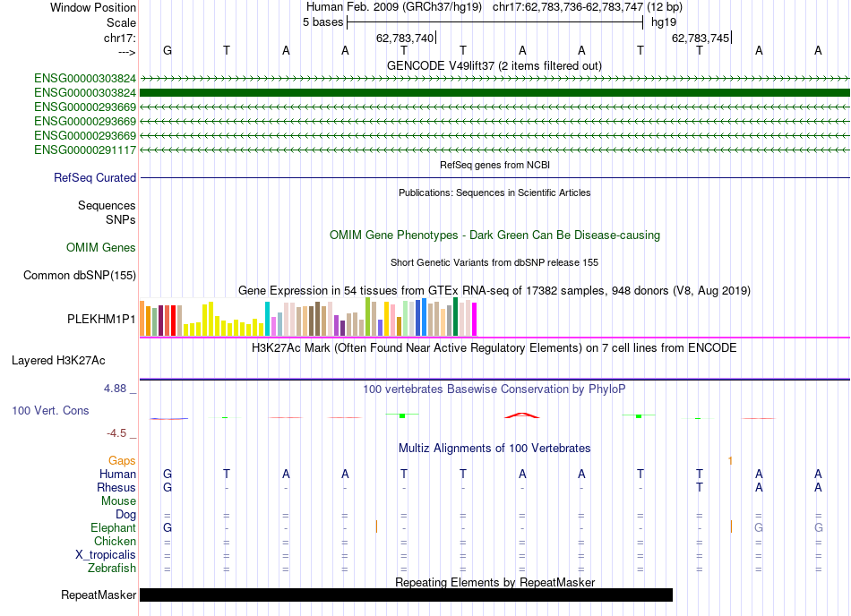This screenshot has height=616, width=851.
Task: Click the Rhesus alignment row label
Action: pos(116,488)
